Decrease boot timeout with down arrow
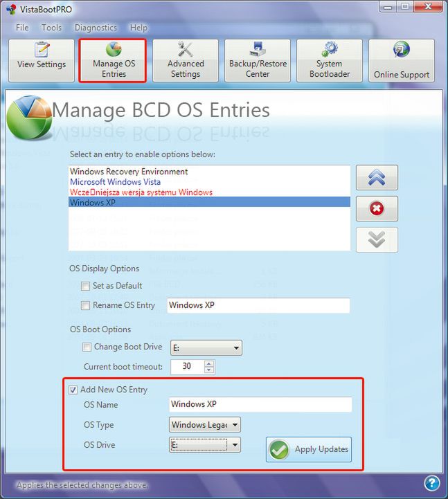Image resolution: width=448 pixels, height=499 pixels. point(209,370)
